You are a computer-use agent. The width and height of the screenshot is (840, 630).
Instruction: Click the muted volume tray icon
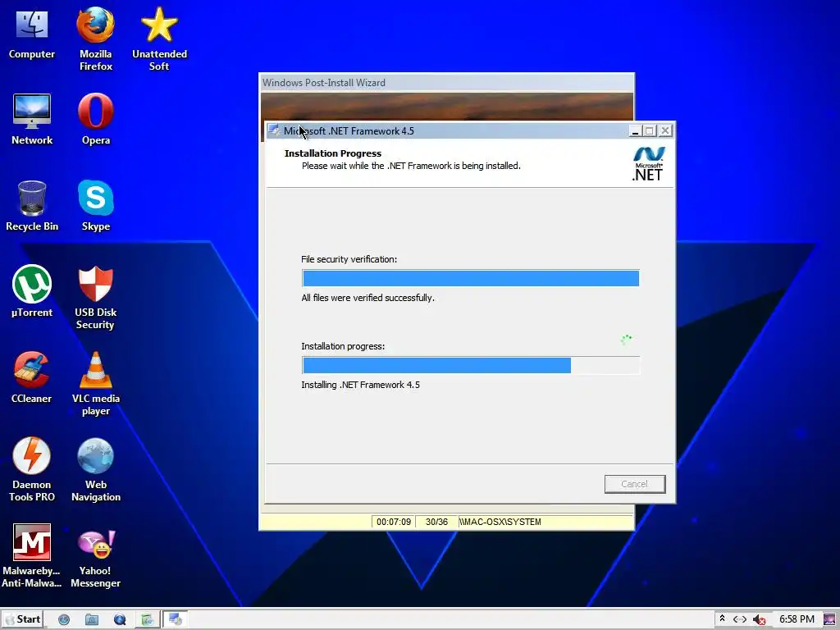click(x=759, y=620)
